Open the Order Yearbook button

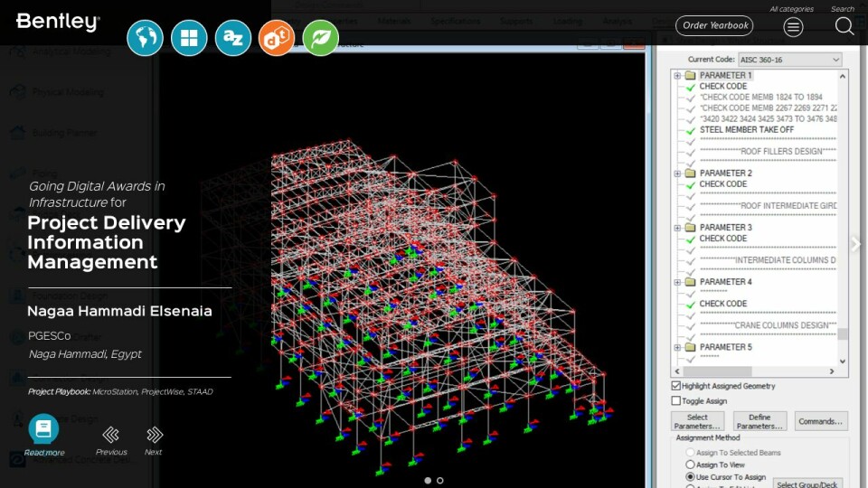click(x=714, y=25)
